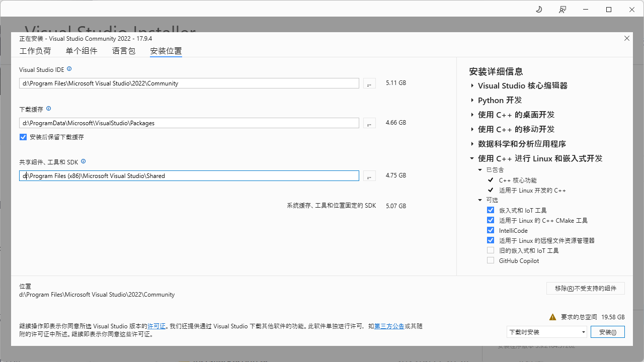Close the Visual Studio Community 2022 install dialog
The image size is (644, 362).
627,38
